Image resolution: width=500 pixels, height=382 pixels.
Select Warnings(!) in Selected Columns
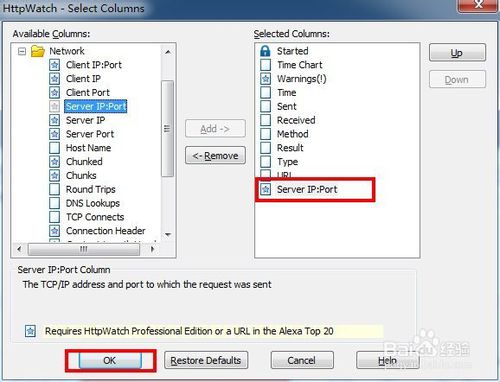(302, 79)
